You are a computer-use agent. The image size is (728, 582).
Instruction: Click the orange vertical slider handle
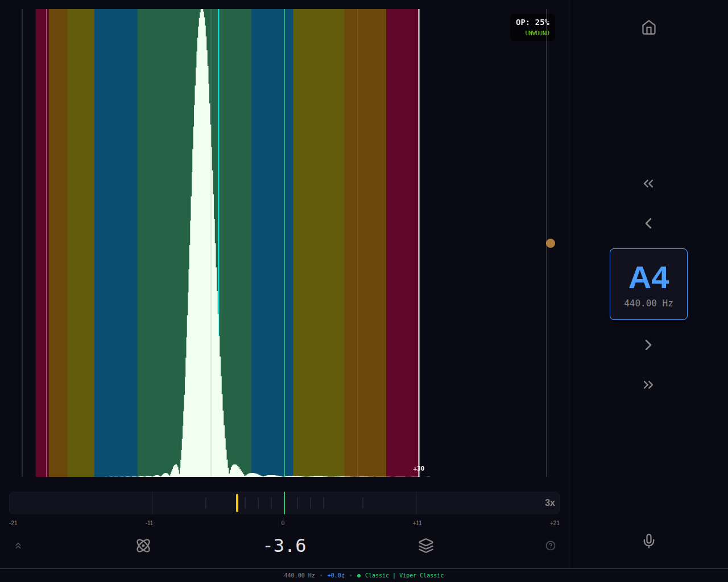550,243
